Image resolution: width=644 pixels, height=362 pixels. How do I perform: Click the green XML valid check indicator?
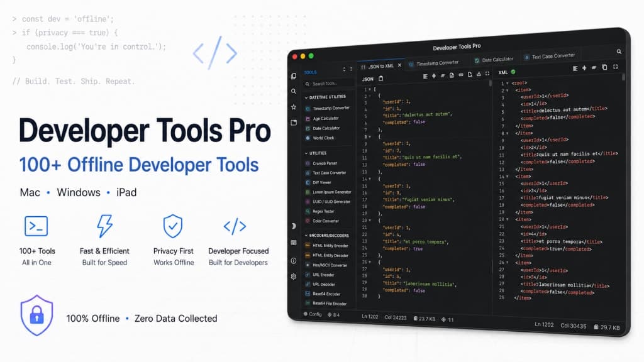pyautogui.click(x=513, y=72)
